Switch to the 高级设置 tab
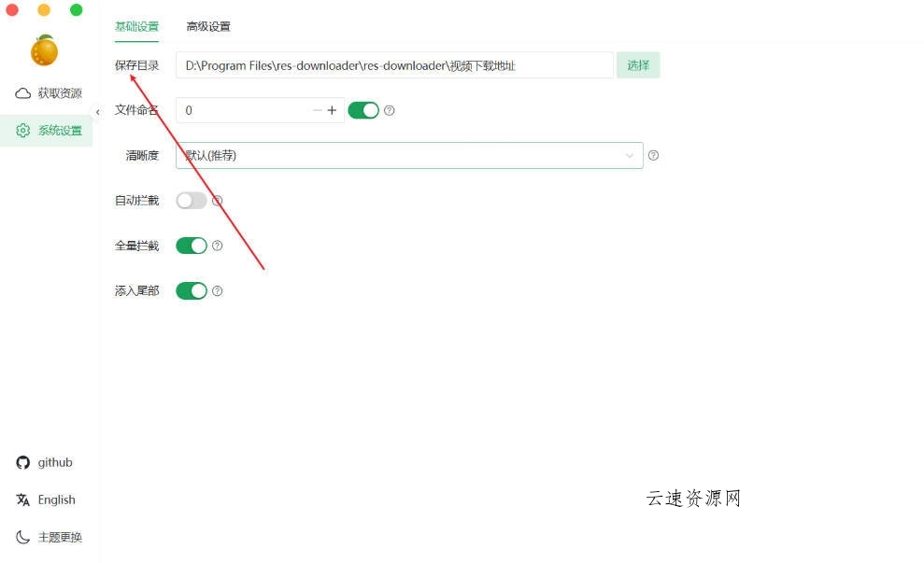 [207, 26]
